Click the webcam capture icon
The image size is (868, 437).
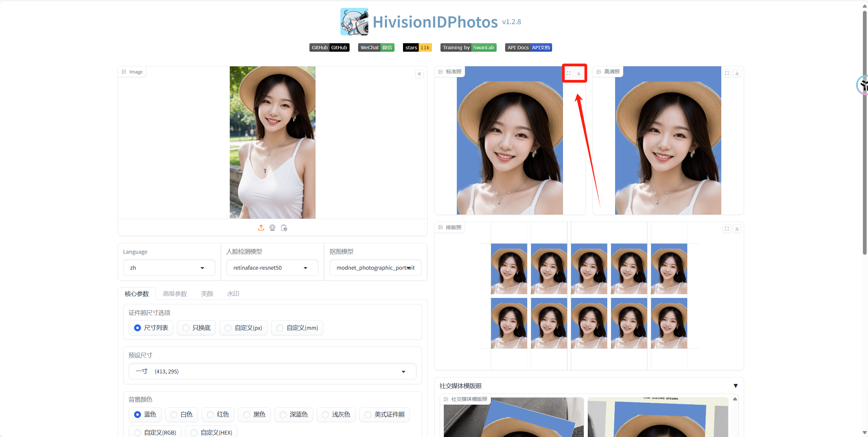pyautogui.click(x=272, y=228)
